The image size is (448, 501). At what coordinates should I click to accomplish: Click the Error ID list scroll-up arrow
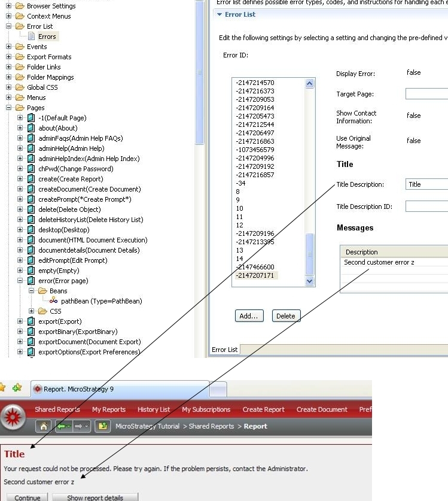(x=309, y=83)
